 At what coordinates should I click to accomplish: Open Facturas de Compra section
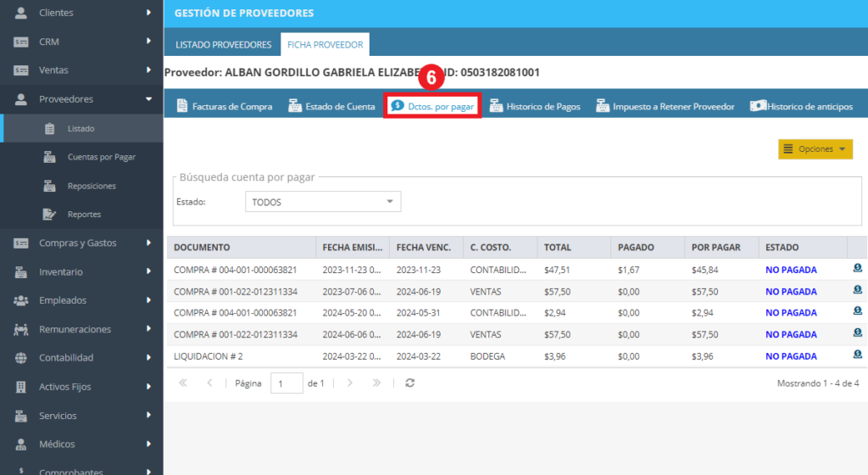click(x=224, y=106)
